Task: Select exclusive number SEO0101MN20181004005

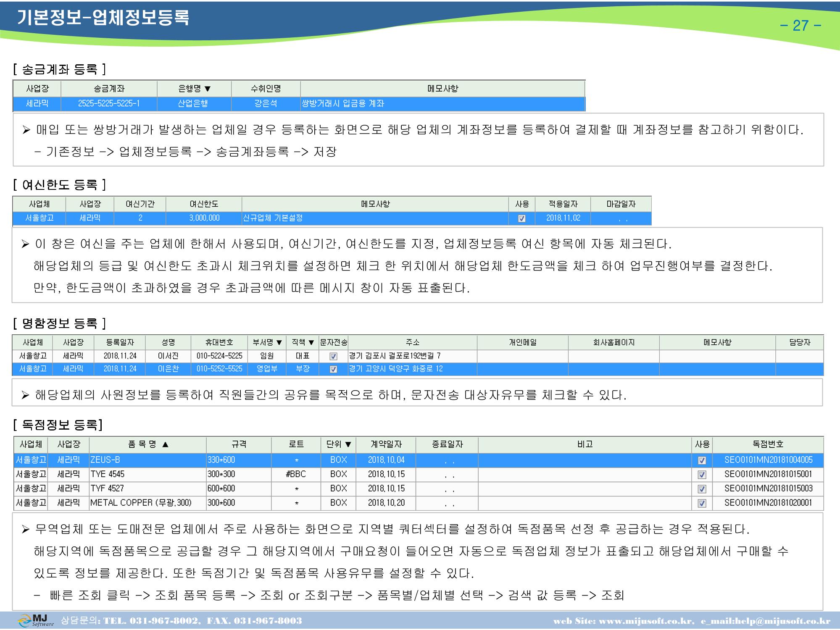Action: (x=768, y=460)
